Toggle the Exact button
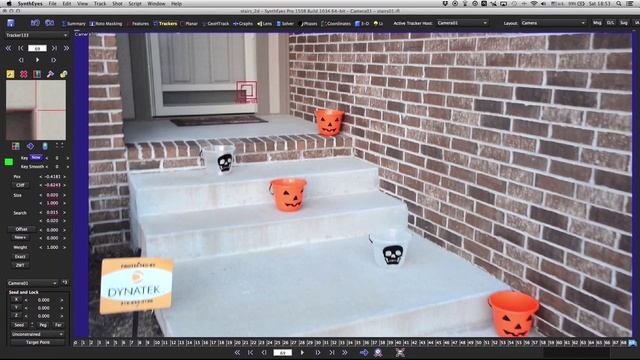Screen dimensions: 640x360 click(20, 257)
